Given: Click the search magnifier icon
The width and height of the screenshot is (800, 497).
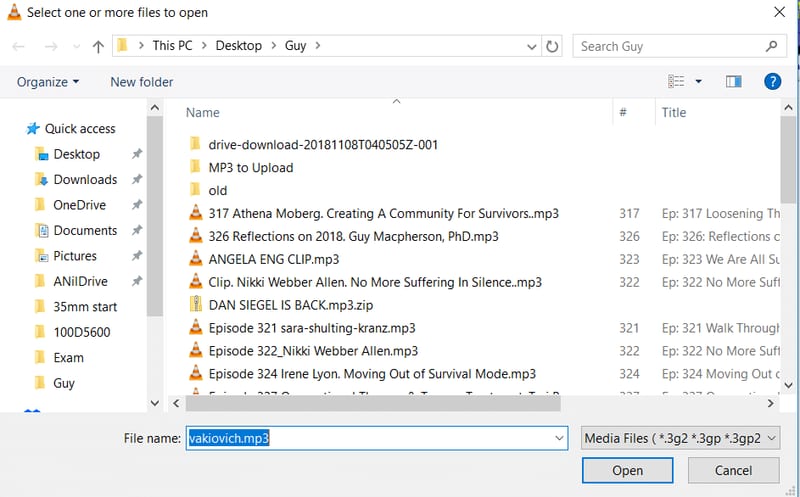Looking at the screenshot, I should 771,46.
